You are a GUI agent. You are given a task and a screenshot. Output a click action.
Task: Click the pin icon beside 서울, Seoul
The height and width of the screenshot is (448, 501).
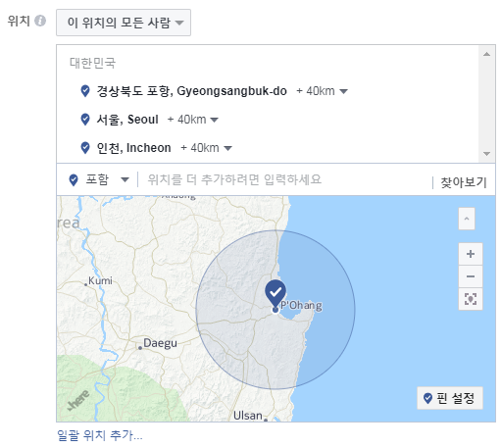coord(85,120)
